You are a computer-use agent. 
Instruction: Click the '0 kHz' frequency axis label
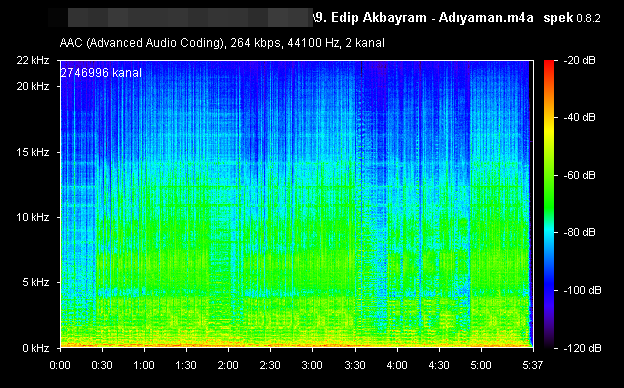36,348
